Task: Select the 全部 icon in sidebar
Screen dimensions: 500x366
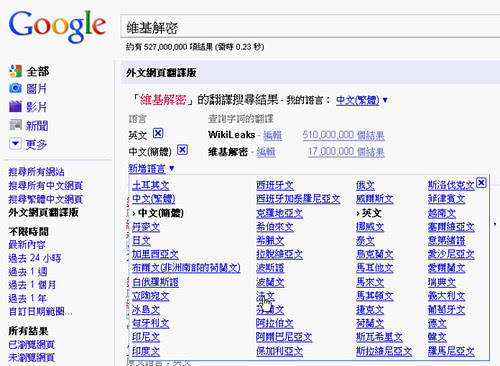Action: [15, 71]
